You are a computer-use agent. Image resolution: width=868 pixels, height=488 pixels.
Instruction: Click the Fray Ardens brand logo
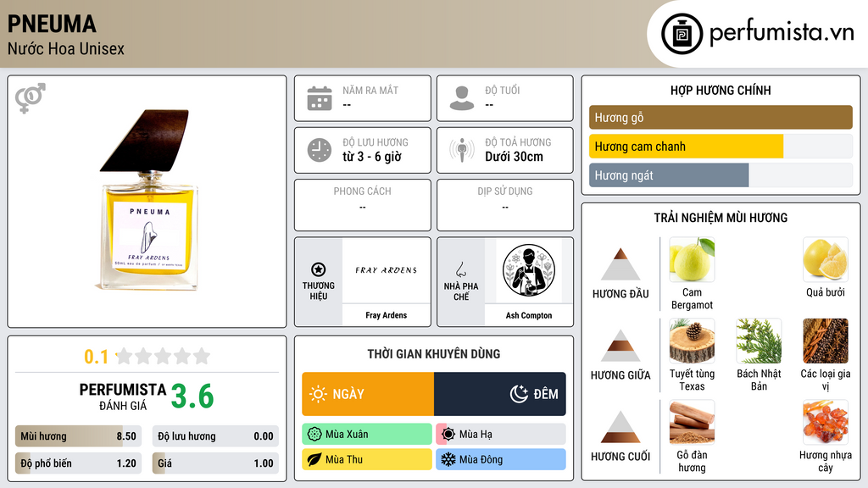[387, 270]
